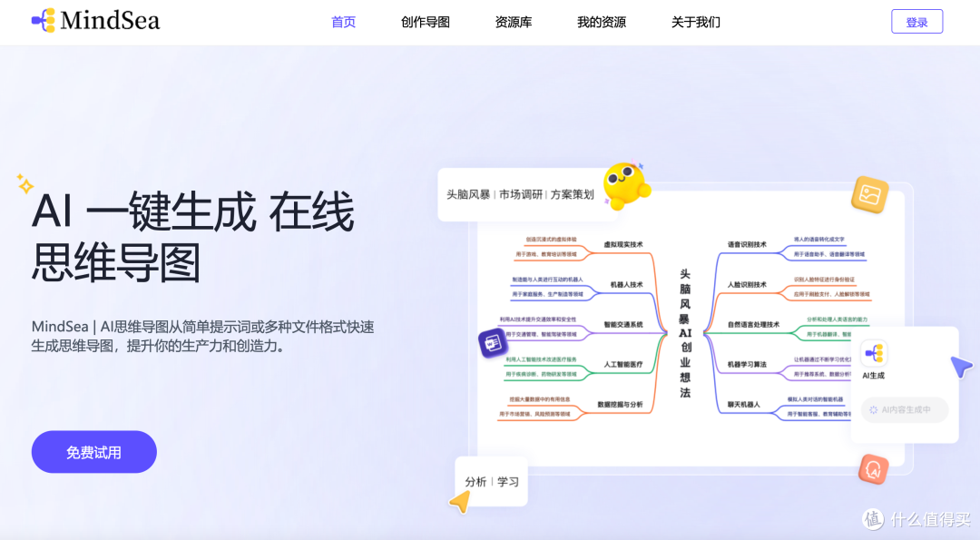Click the 人工智能医疗 node
Screen dimensions: 980x540
[623, 364]
